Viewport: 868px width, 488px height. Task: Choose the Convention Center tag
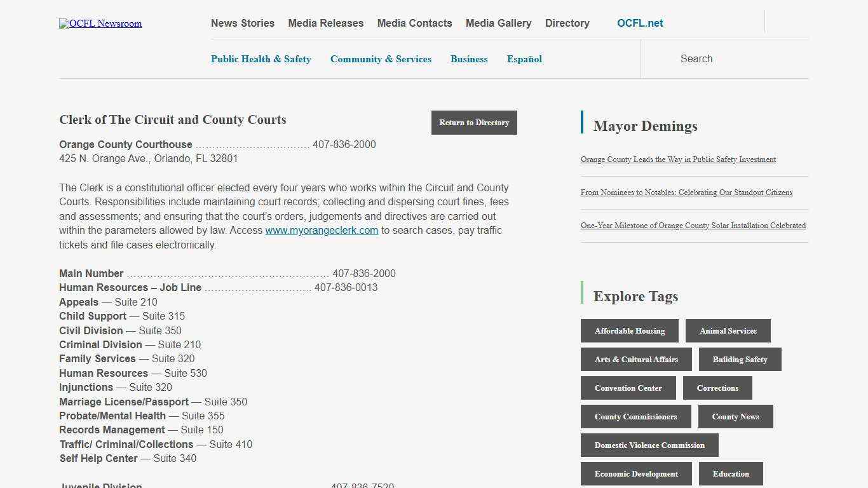(x=628, y=388)
